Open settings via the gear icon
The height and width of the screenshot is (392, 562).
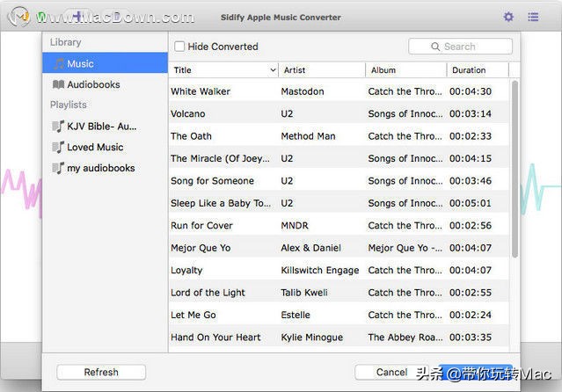tap(508, 17)
